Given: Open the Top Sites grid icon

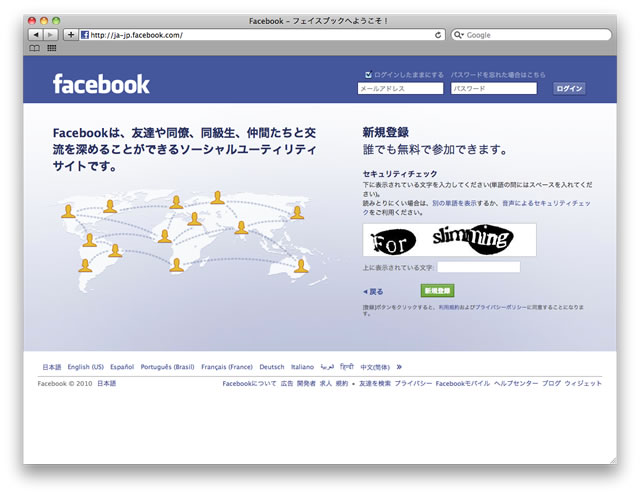Looking at the screenshot, I should point(51,48).
